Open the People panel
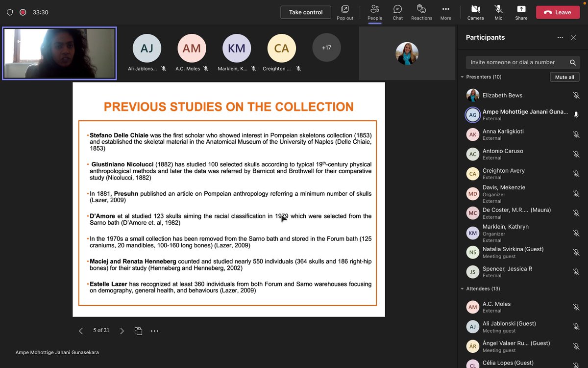The height and width of the screenshot is (368, 588). point(375,12)
